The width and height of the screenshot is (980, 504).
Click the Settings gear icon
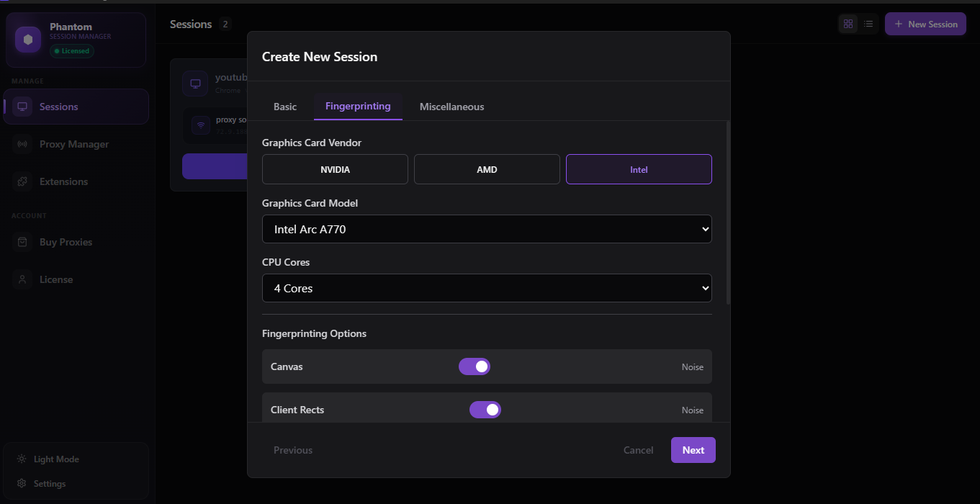tap(22, 484)
